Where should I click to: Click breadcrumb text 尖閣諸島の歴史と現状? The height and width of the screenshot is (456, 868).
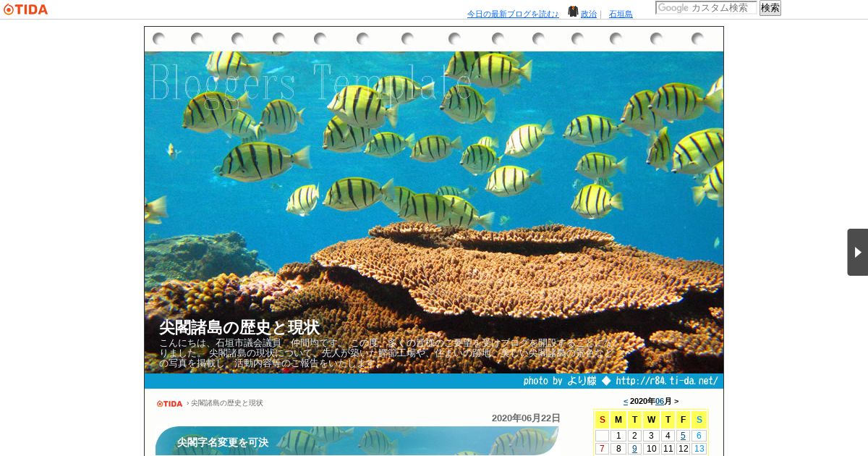point(227,403)
